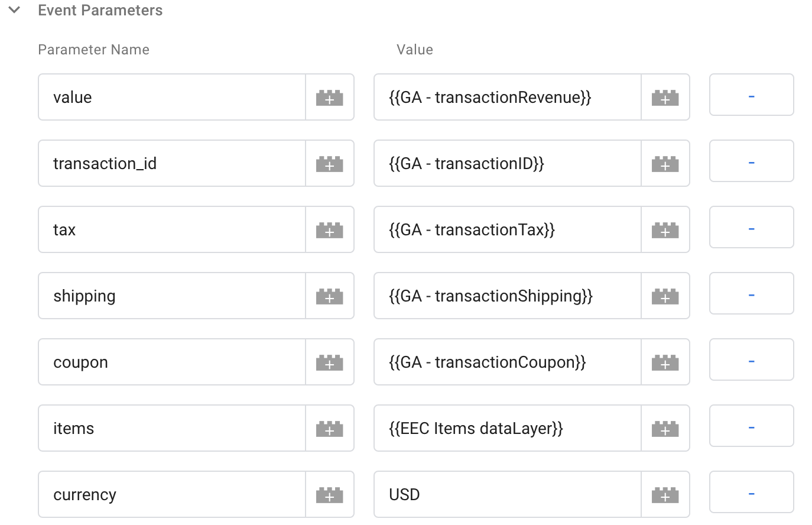Viewport: 812px width, 525px height.
Task: Focus the transactionID value field
Action: tap(508, 163)
